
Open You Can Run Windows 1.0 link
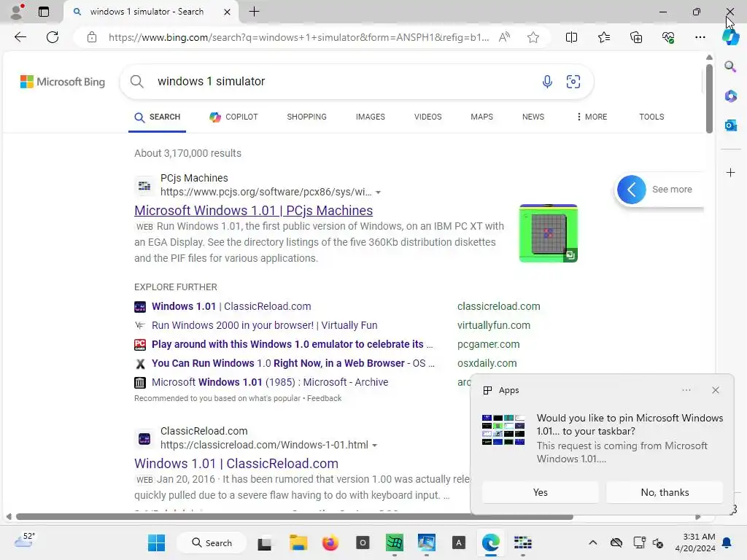[x=293, y=363]
